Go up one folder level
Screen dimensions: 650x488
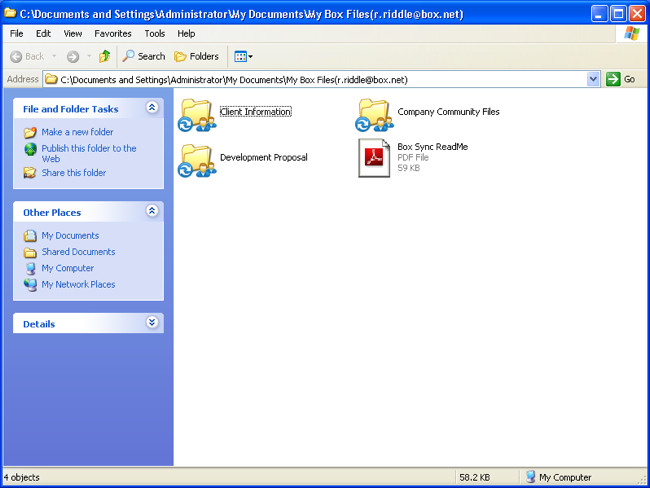click(x=104, y=56)
